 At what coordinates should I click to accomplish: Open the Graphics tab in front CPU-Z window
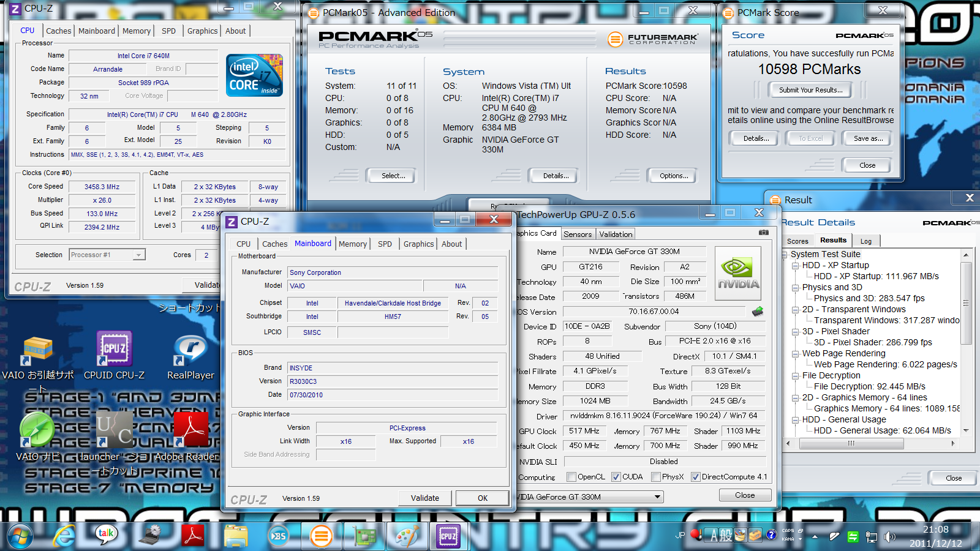(419, 244)
